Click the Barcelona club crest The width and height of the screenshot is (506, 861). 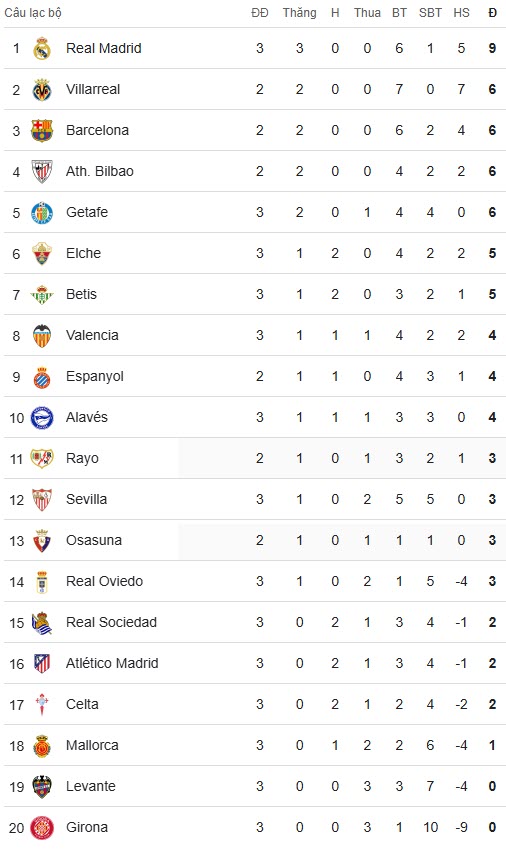42,130
